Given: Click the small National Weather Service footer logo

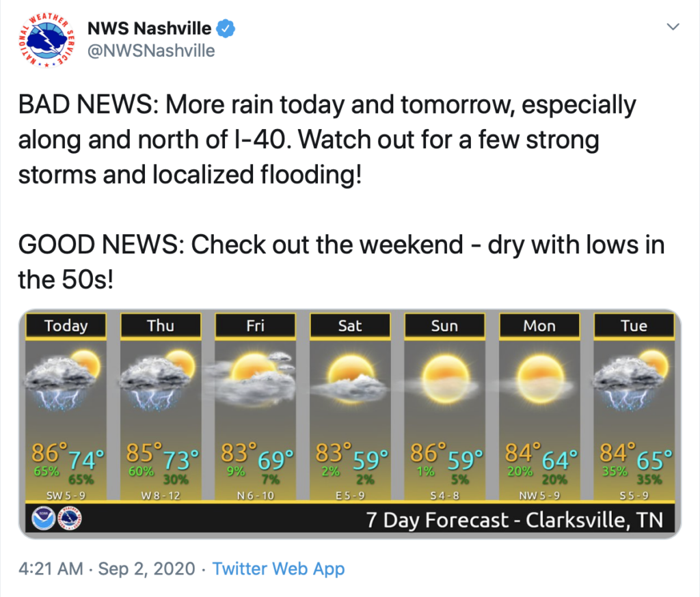Looking at the screenshot, I should coord(70,518).
